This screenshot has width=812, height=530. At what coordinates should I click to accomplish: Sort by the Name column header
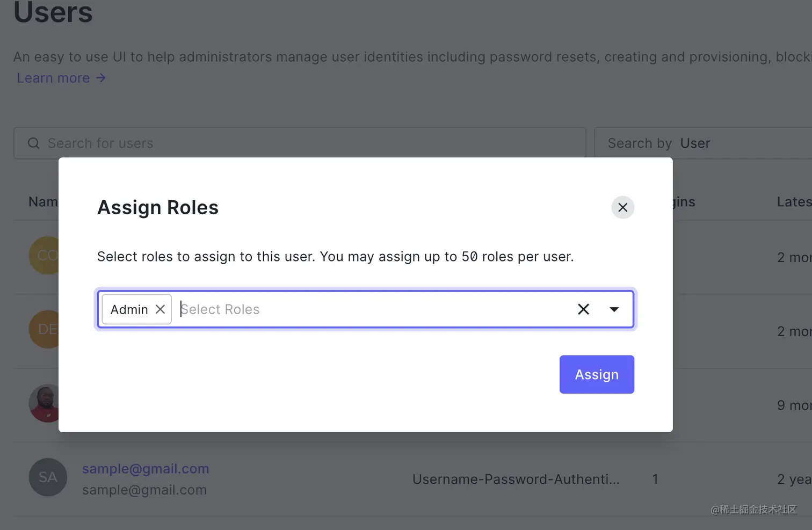[x=42, y=201]
